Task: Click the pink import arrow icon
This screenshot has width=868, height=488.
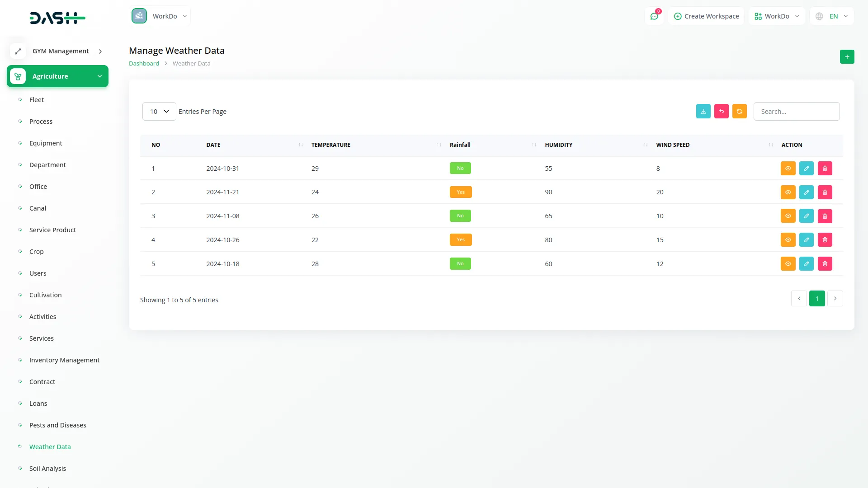Action: click(721, 112)
